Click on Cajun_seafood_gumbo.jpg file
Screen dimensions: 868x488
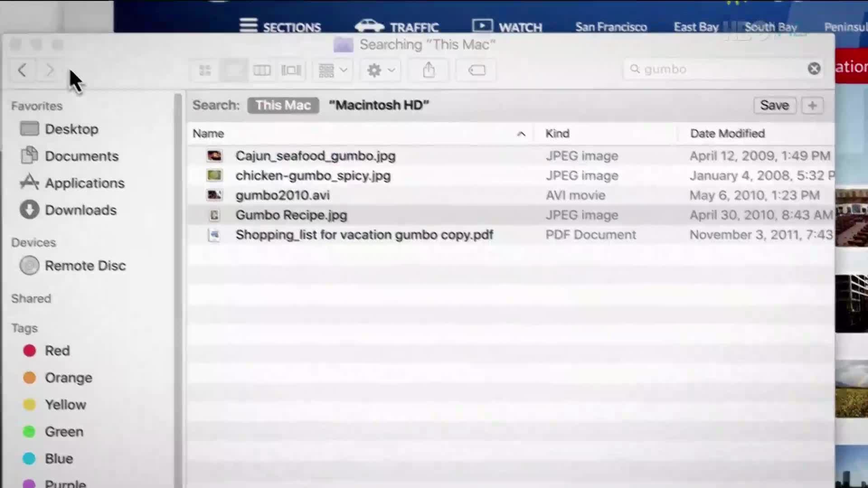(315, 155)
